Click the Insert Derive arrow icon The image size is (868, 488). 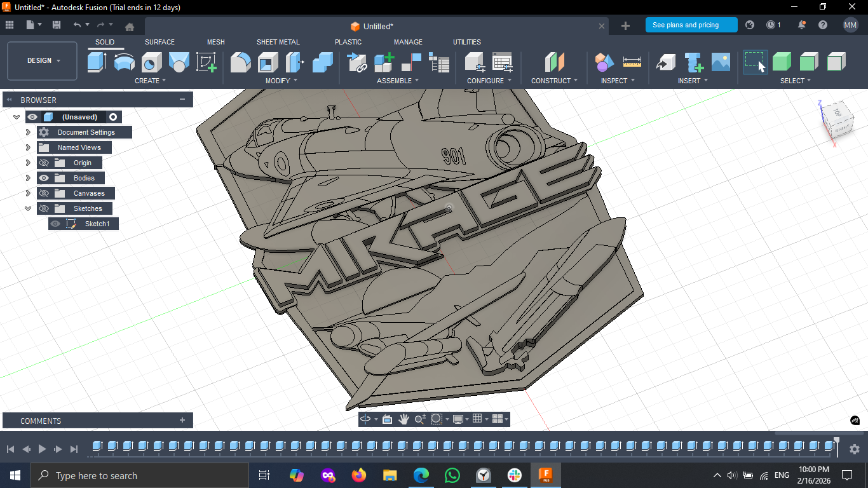[666, 62]
